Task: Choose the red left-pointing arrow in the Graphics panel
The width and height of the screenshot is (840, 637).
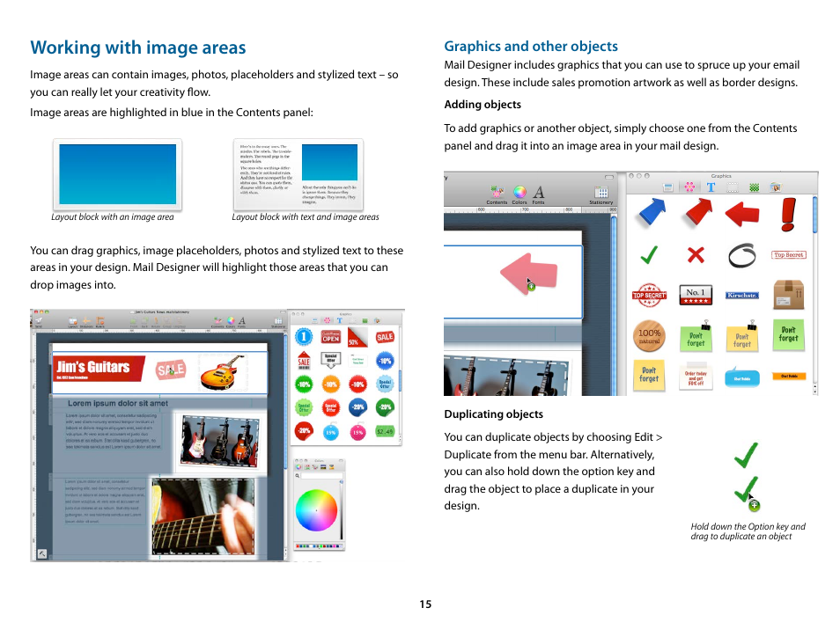Action: [x=742, y=214]
